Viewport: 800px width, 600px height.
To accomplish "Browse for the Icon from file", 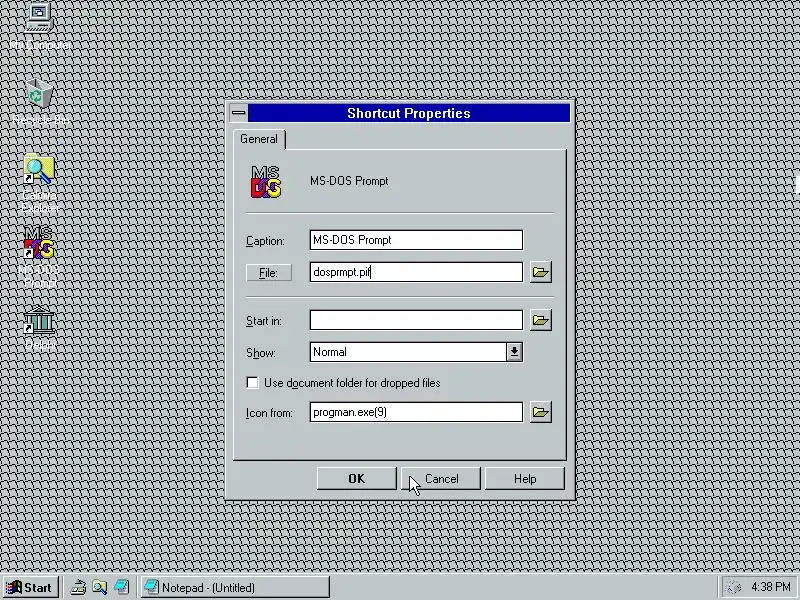I will (541, 412).
